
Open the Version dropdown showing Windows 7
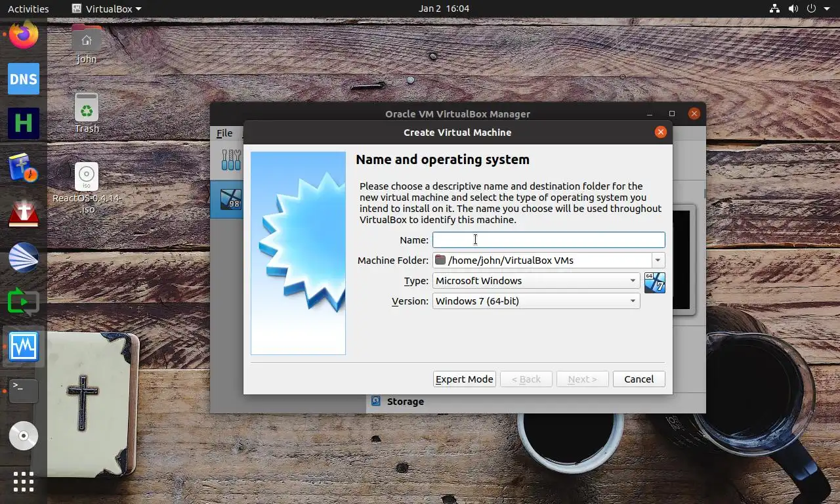point(536,301)
